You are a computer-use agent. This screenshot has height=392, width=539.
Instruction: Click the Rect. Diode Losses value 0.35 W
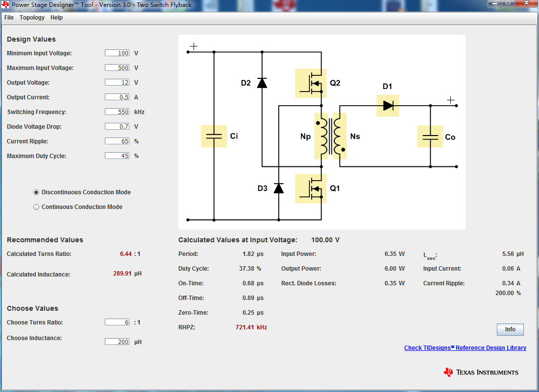tap(394, 283)
